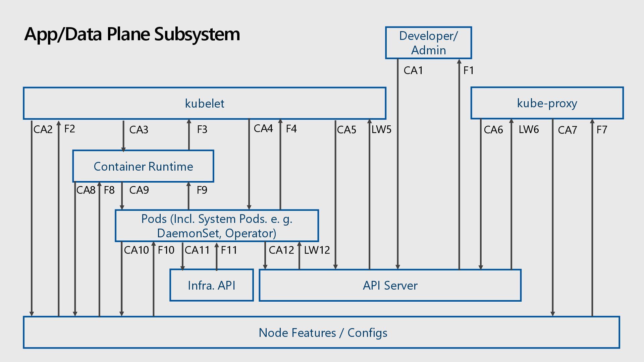Viewport: 644px width, 362px height.
Task: Select the CA4 label
Action: (263, 128)
